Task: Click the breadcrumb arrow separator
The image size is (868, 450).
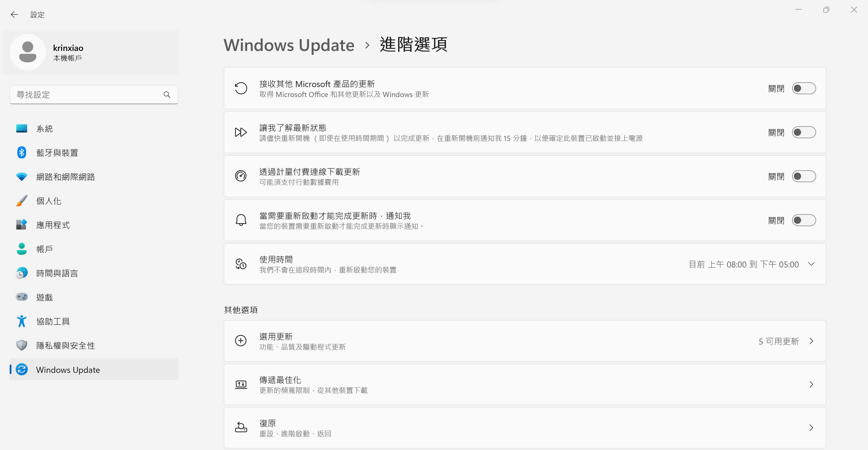Action: [367, 45]
